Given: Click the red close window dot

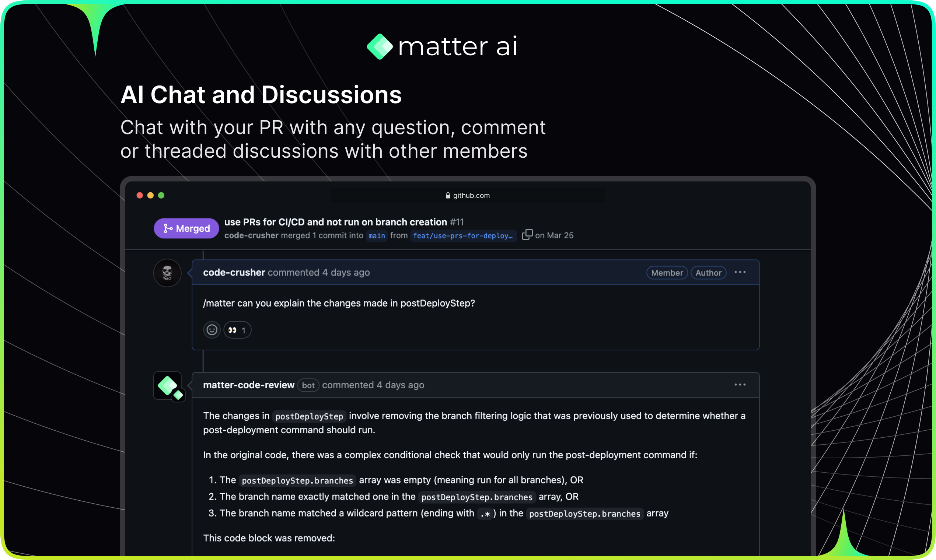Looking at the screenshot, I should 140,195.
